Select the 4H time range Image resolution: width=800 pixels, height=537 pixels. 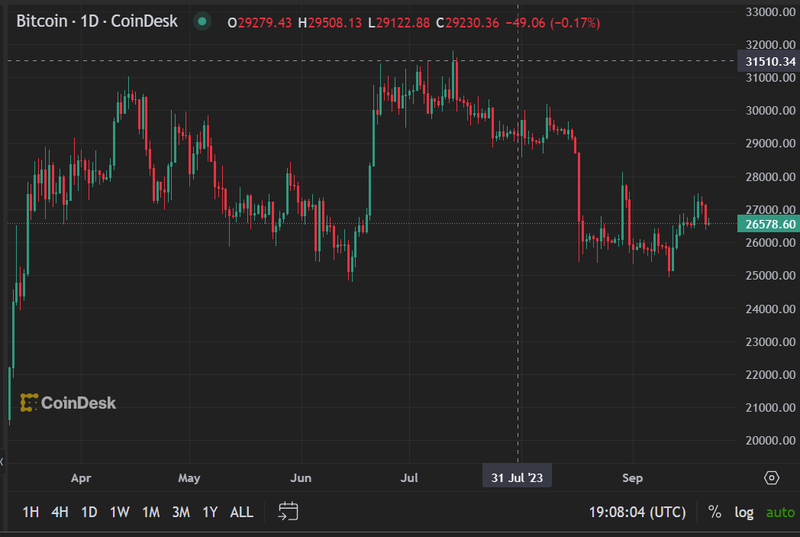60,512
